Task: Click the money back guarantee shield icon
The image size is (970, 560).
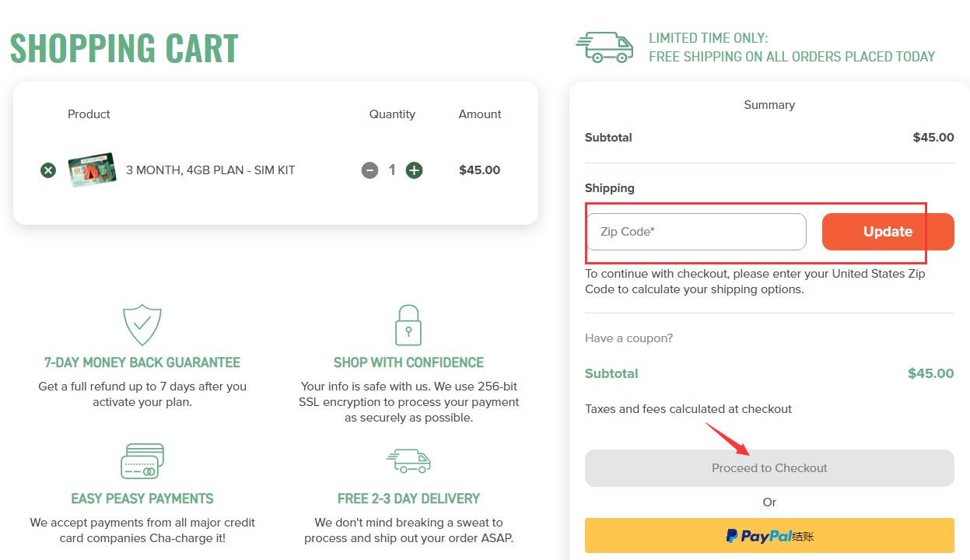Action: coord(142,325)
